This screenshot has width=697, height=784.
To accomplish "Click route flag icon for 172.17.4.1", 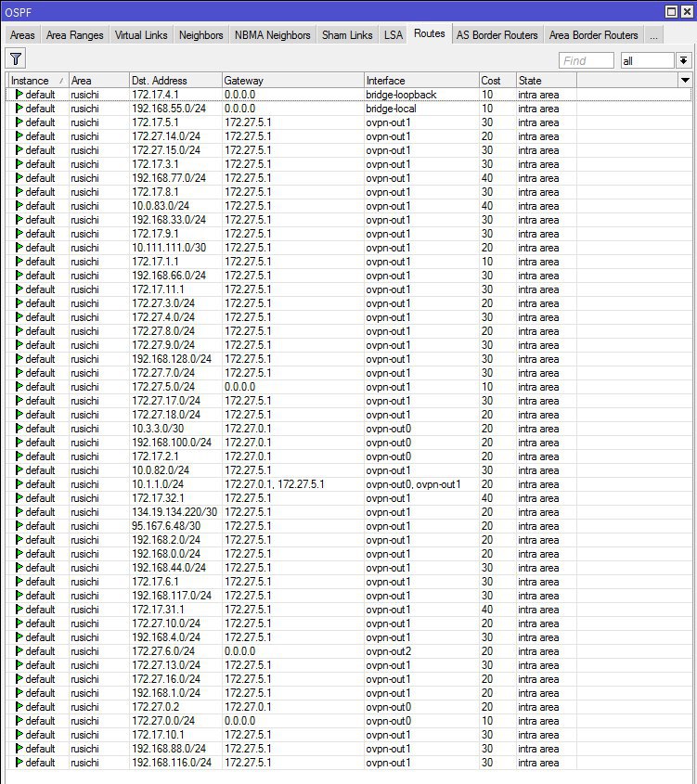I will click(19, 94).
